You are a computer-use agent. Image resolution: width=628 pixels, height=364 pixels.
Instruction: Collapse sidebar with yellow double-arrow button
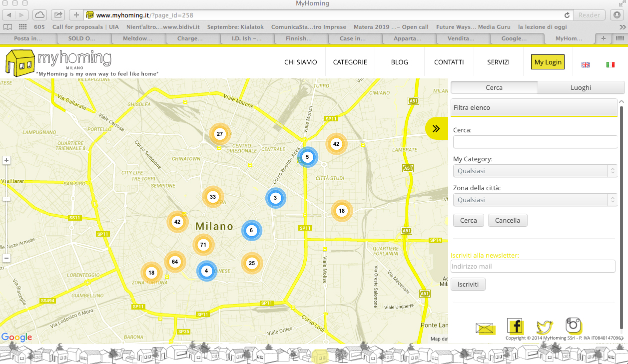tap(436, 128)
